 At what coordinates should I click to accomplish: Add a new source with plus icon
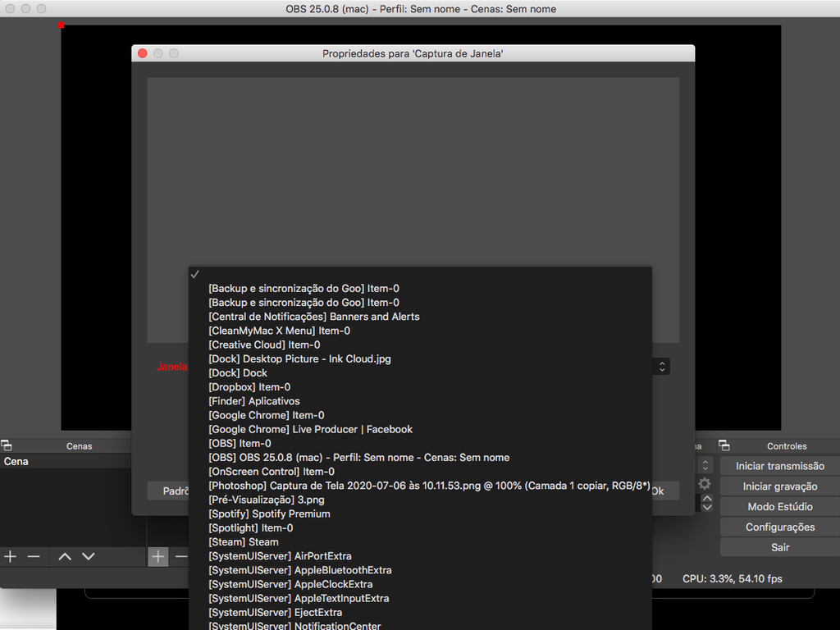158,557
